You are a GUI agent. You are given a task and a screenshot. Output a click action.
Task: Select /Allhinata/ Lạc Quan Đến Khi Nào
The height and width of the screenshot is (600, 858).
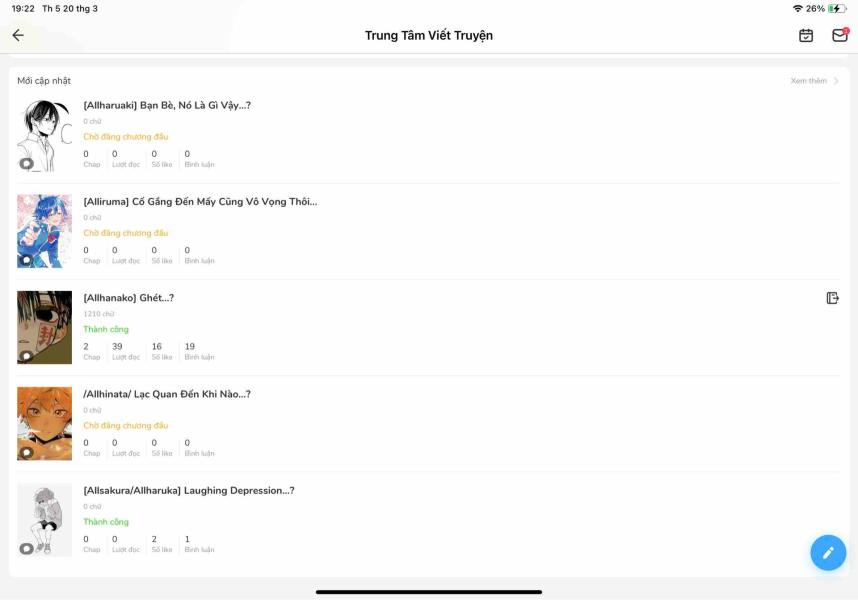(x=167, y=394)
